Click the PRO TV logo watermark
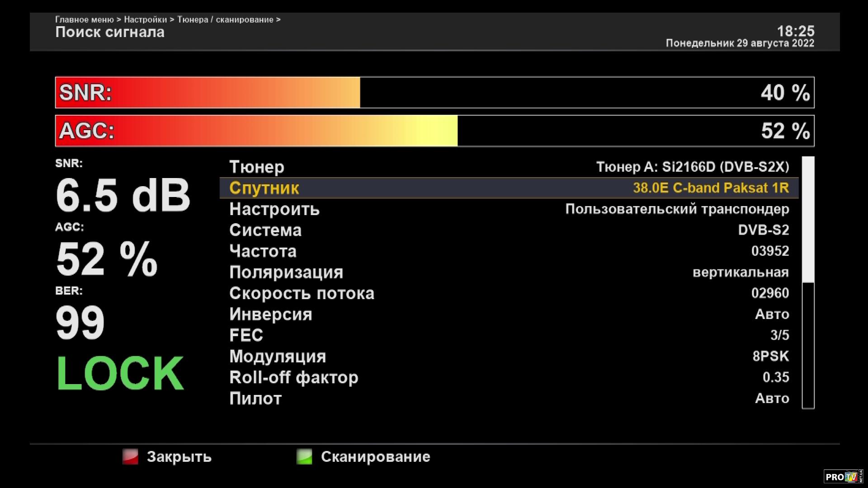The width and height of the screenshot is (868, 488). point(843,477)
